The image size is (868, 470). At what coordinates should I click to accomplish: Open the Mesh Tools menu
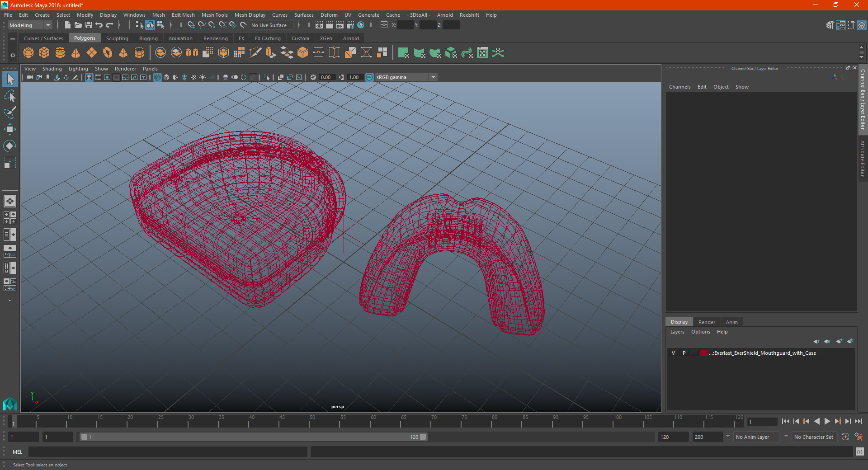pos(214,15)
